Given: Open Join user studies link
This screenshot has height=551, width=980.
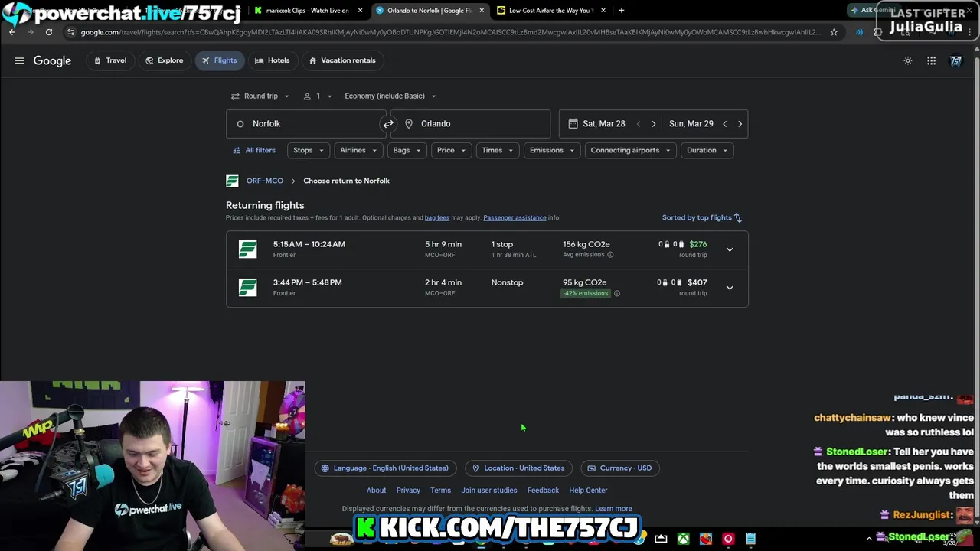Looking at the screenshot, I should pos(488,491).
